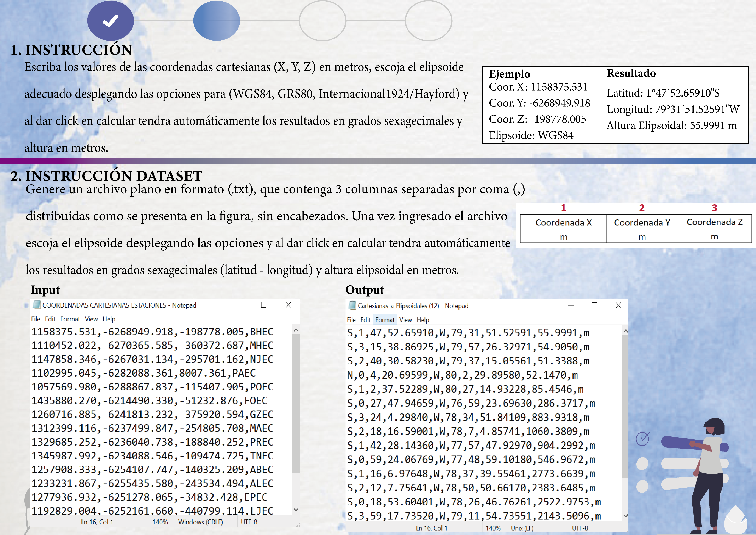The height and width of the screenshot is (535, 756).
Task: Open Edit menu in Output Notepad
Action: (365, 319)
